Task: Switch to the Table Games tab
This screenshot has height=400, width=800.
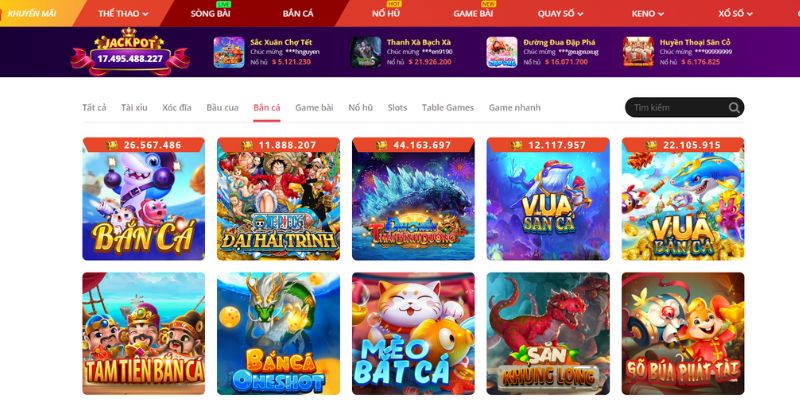Action: click(x=447, y=108)
